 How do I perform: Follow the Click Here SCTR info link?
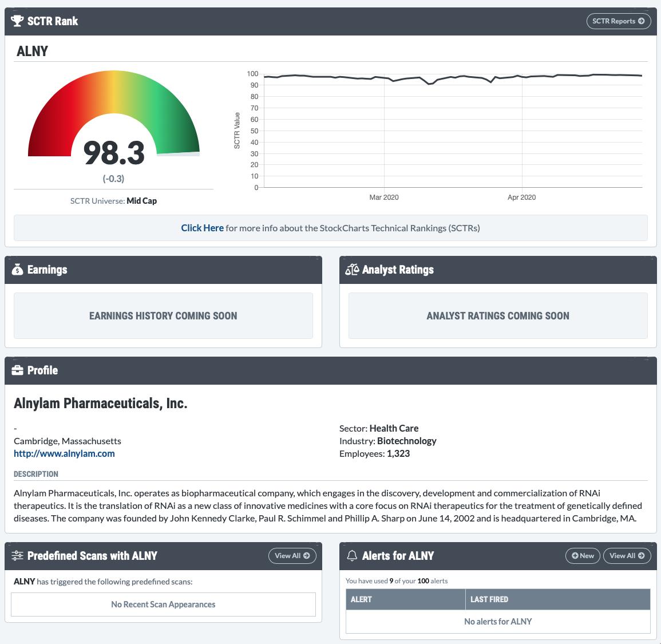click(x=203, y=228)
